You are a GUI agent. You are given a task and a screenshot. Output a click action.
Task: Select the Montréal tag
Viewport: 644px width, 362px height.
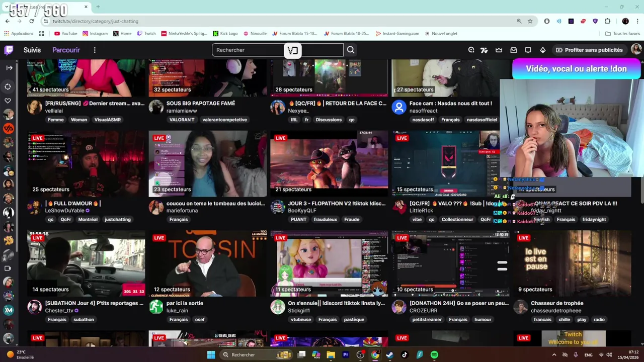88,219
